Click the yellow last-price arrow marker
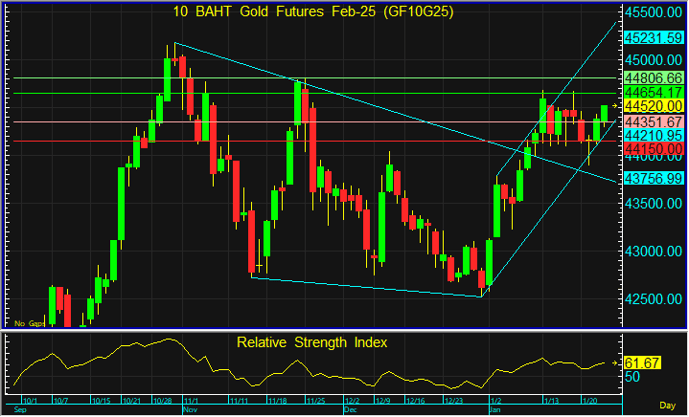The image size is (689, 417). coord(616,105)
